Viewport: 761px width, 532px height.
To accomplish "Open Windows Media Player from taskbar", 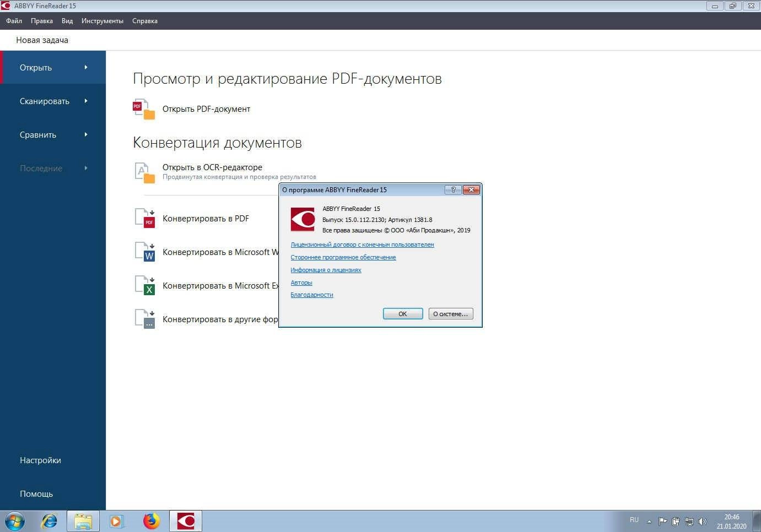I will pyautogui.click(x=117, y=521).
